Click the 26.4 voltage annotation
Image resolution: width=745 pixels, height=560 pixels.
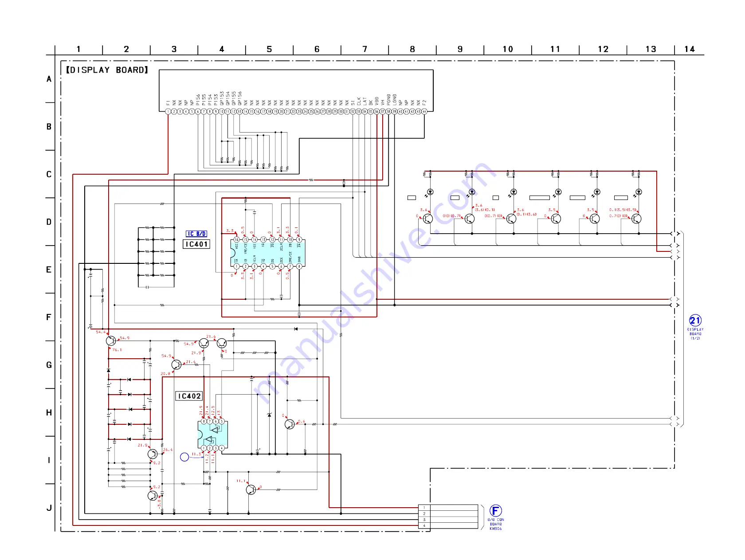[x=168, y=450]
